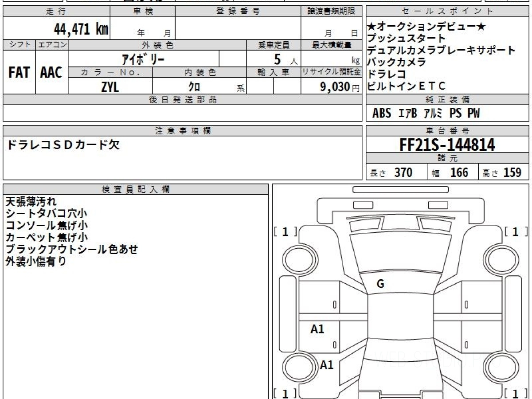This screenshot has height=399, width=532.
Task: Click the エアコン header cell
Action: point(52,45)
